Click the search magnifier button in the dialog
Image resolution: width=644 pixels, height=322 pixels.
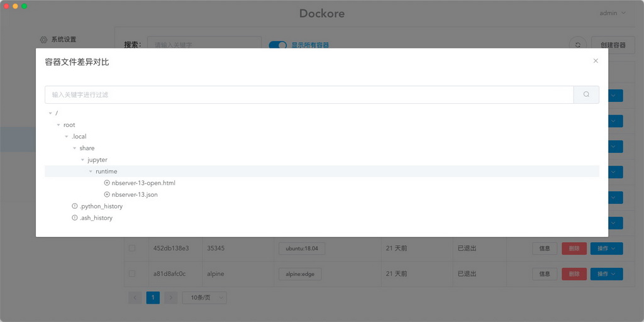(586, 94)
